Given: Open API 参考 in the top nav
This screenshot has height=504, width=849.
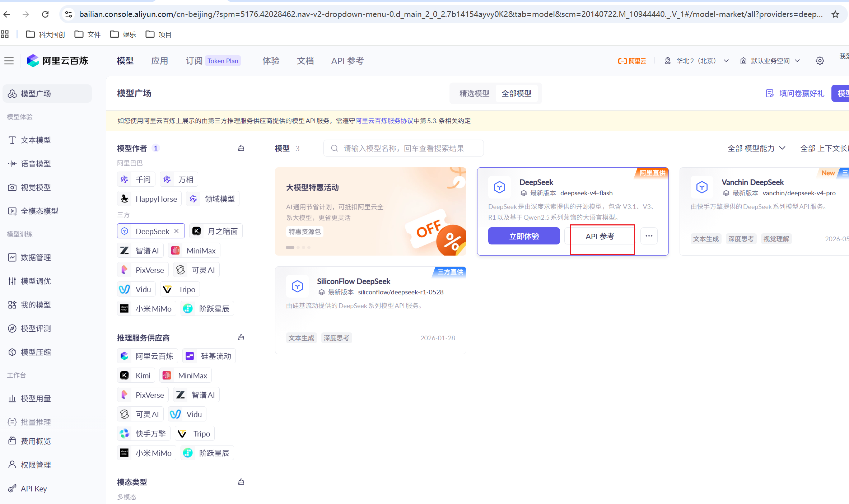Looking at the screenshot, I should [347, 61].
